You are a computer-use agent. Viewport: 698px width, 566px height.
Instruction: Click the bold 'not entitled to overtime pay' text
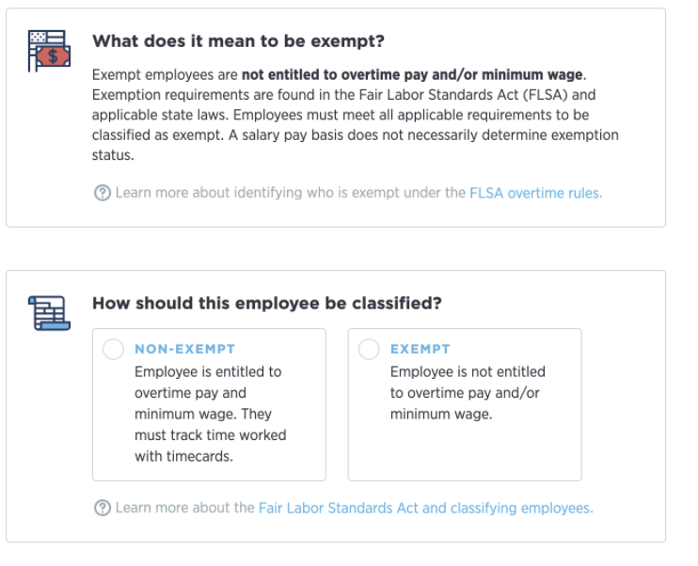335,74
